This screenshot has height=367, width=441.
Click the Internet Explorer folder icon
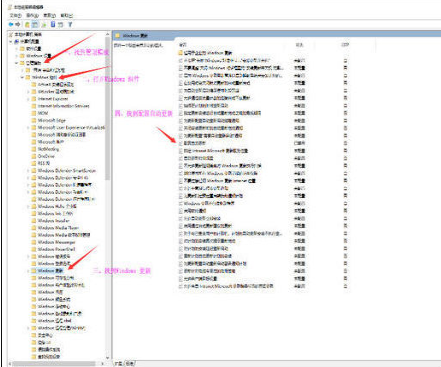(34, 99)
